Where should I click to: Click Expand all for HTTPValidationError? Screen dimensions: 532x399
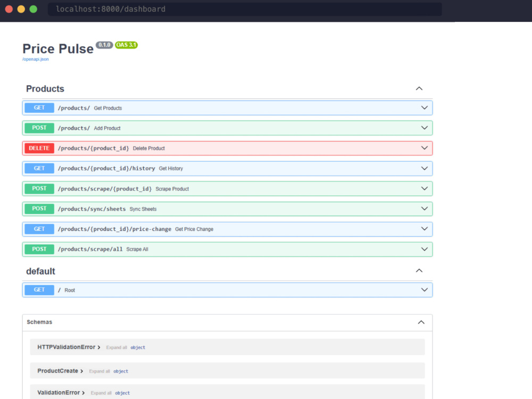[117, 347]
